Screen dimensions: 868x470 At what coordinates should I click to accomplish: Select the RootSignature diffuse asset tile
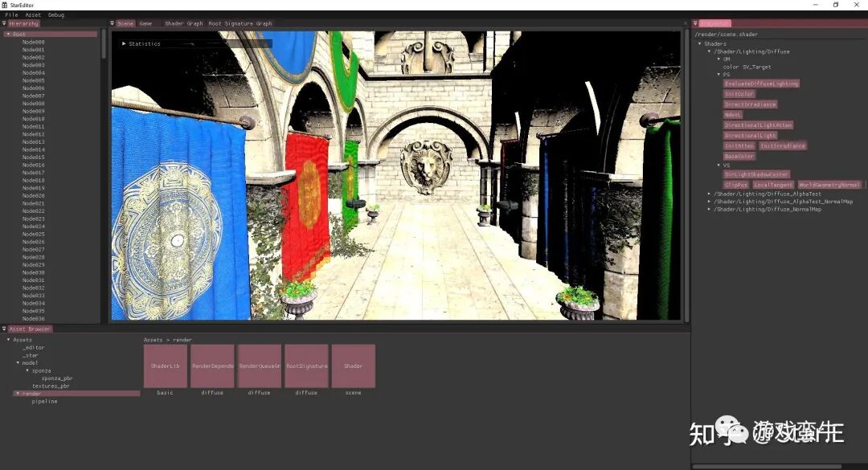point(306,366)
